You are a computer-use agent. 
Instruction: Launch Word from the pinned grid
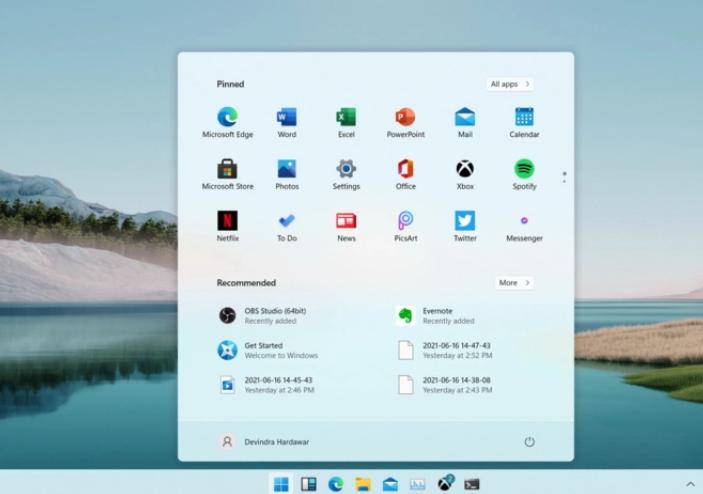(286, 122)
